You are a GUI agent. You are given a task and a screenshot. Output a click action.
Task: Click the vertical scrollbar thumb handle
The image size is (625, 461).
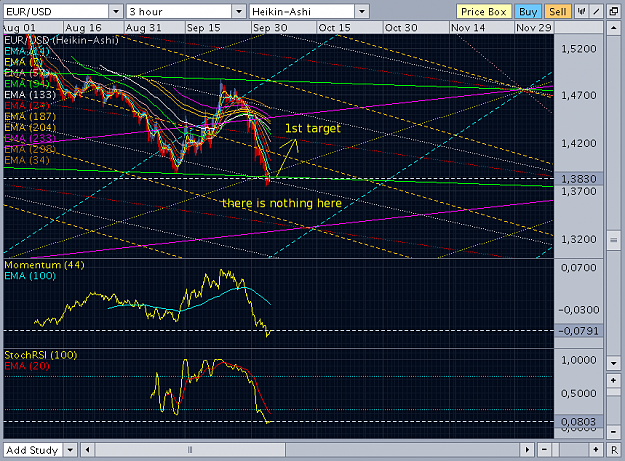tap(613, 240)
